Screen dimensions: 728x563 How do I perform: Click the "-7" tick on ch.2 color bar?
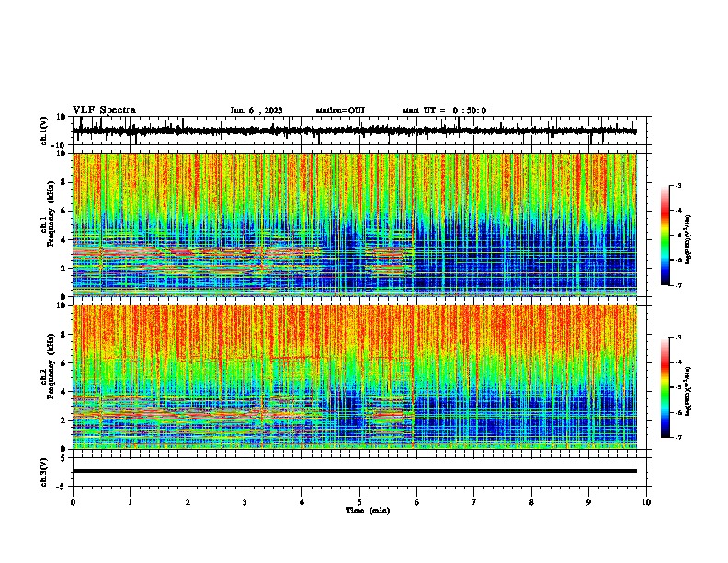677,438
